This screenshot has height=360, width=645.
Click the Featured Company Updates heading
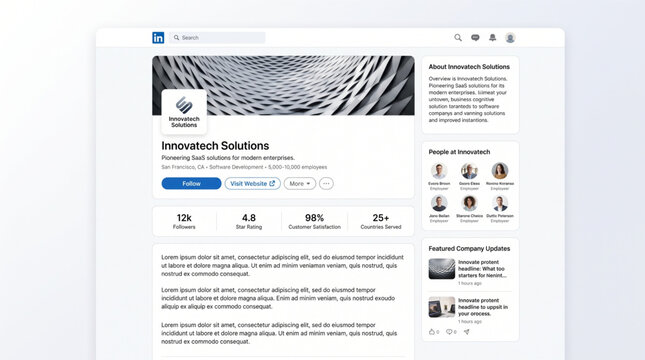469,249
